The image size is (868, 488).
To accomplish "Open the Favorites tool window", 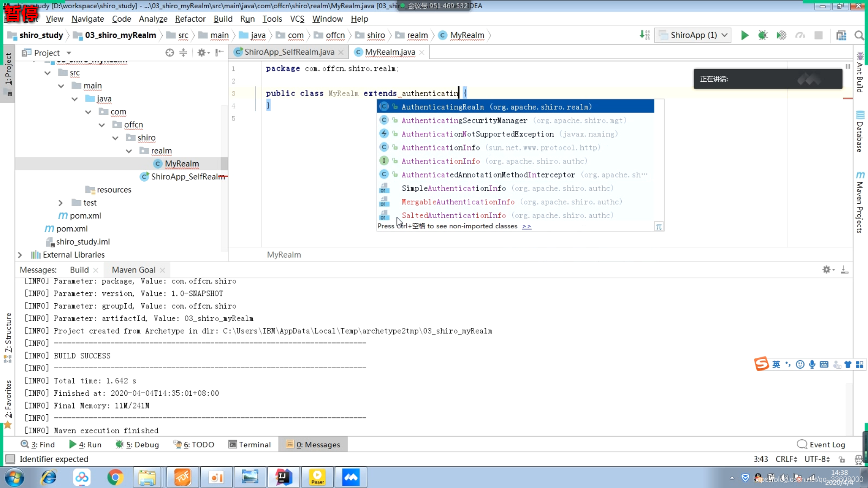I will [8, 404].
